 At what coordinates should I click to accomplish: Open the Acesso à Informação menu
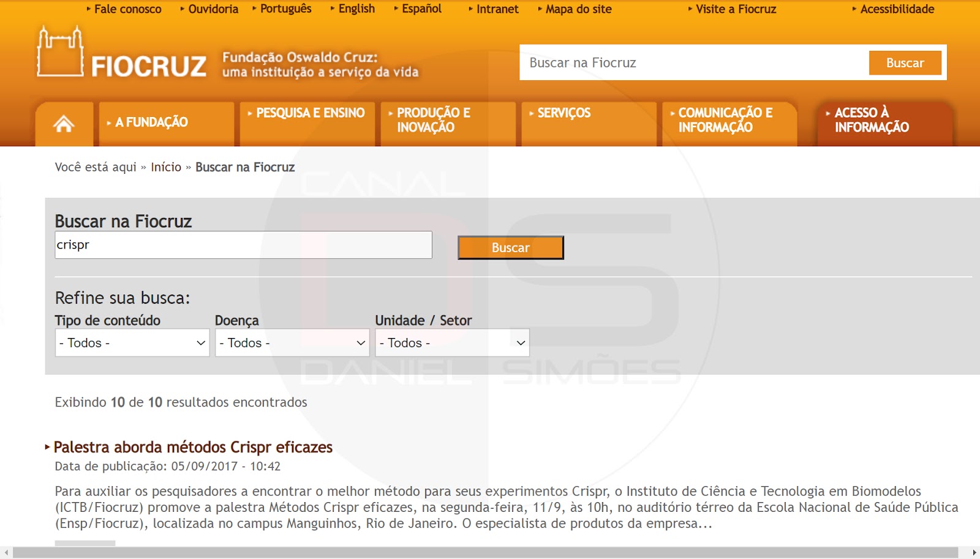pos(886,124)
